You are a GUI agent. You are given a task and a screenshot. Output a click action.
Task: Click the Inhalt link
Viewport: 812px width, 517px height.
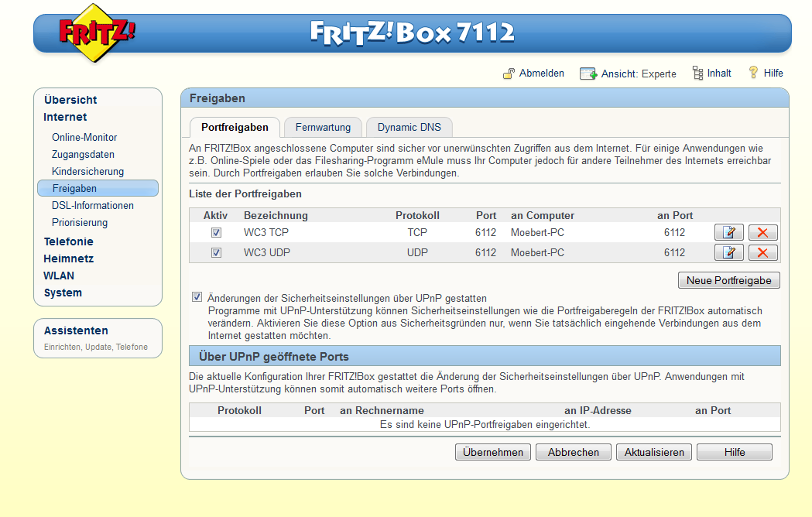[719, 73]
